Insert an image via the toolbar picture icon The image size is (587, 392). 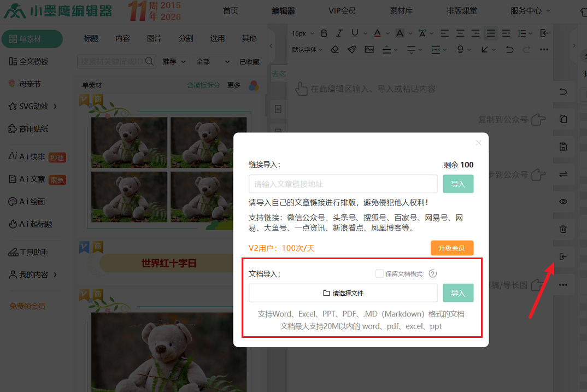[369, 49]
